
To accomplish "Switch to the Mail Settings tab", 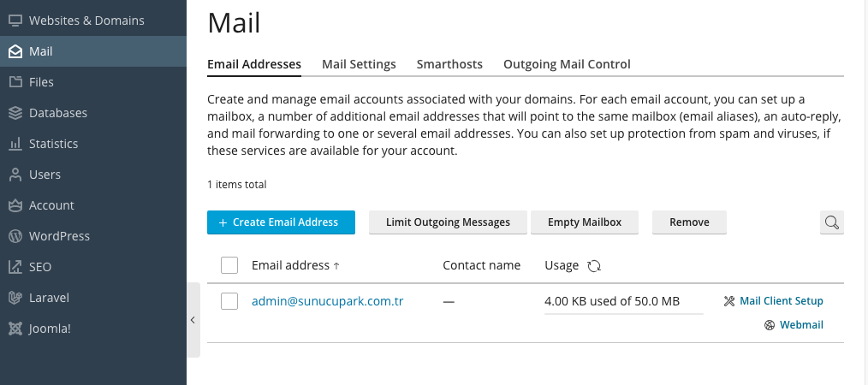I will (x=359, y=64).
